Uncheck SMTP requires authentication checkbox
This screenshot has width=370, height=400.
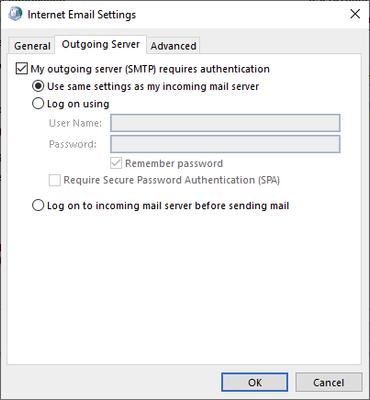point(22,69)
